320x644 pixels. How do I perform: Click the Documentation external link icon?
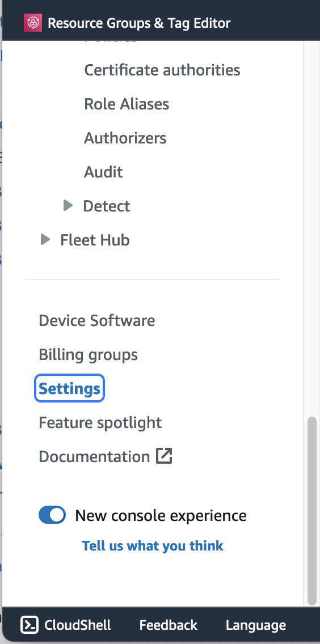164,456
